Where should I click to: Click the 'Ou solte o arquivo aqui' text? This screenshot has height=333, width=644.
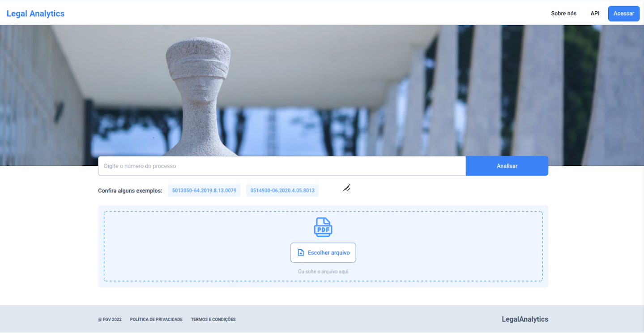[x=323, y=272]
